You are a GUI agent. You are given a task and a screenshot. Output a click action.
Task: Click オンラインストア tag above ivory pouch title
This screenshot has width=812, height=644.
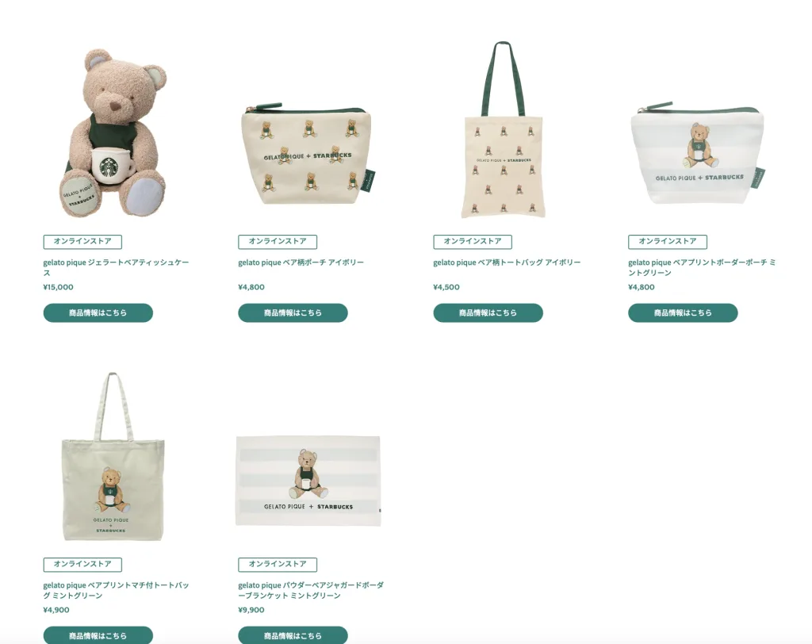tap(278, 241)
